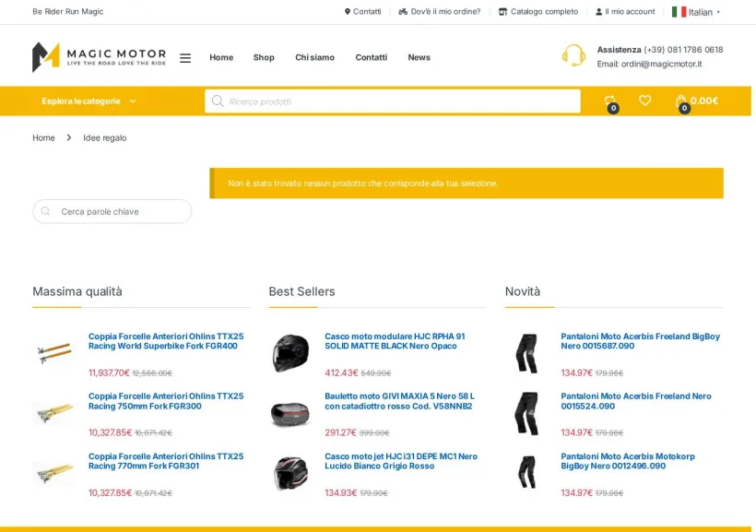
Task: Open Casco jet HJC i31 DEPE product
Action: tap(401, 461)
